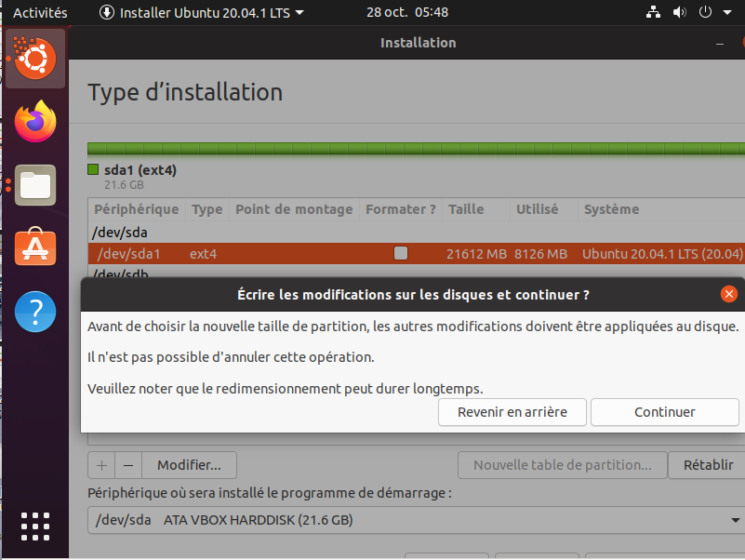Open the clock showing 28 oct. 05:48
This screenshot has width=745, height=560.
[407, 12]
